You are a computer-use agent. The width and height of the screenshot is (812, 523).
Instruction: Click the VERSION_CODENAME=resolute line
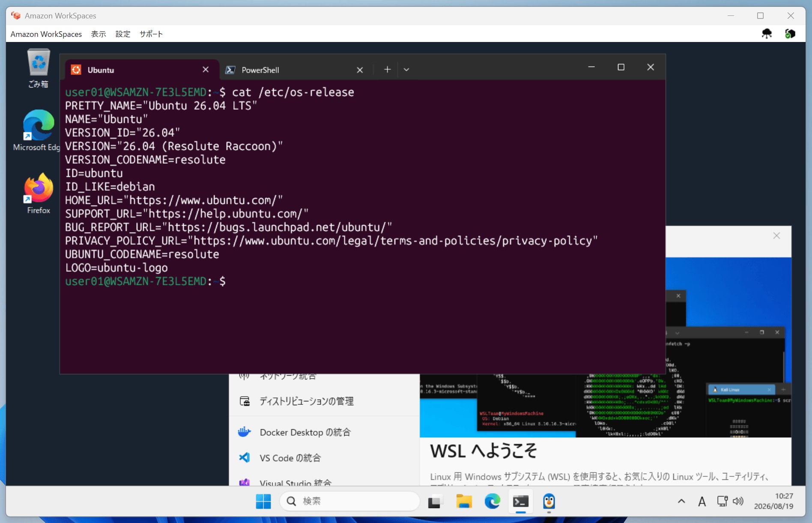tap(145, 160)
